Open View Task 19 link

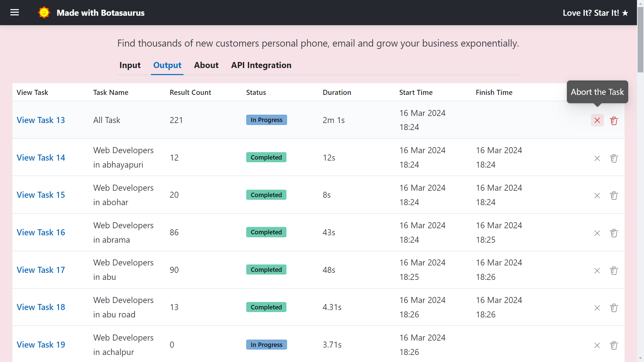[x=41, y=345]
